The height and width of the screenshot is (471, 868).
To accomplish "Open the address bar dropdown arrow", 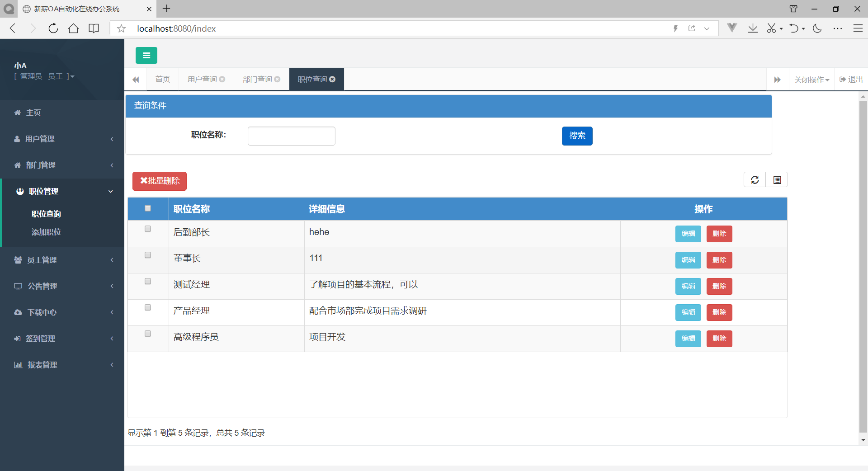I will [707, 28].
